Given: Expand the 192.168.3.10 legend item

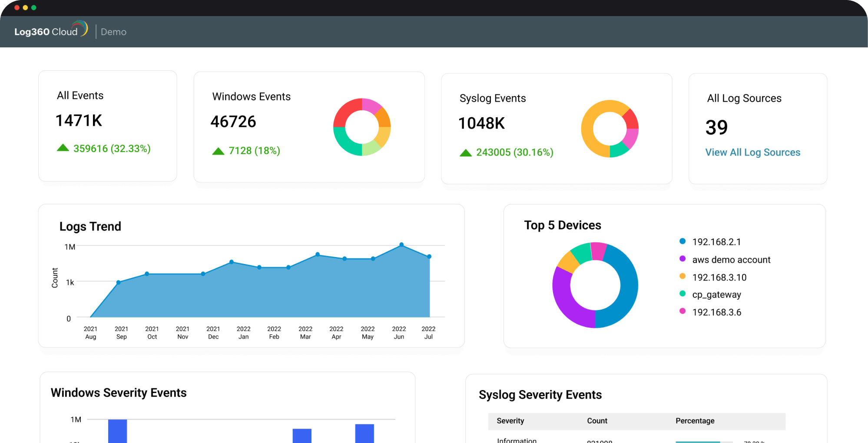Looking at the screenshot, I should click(719, 277).
